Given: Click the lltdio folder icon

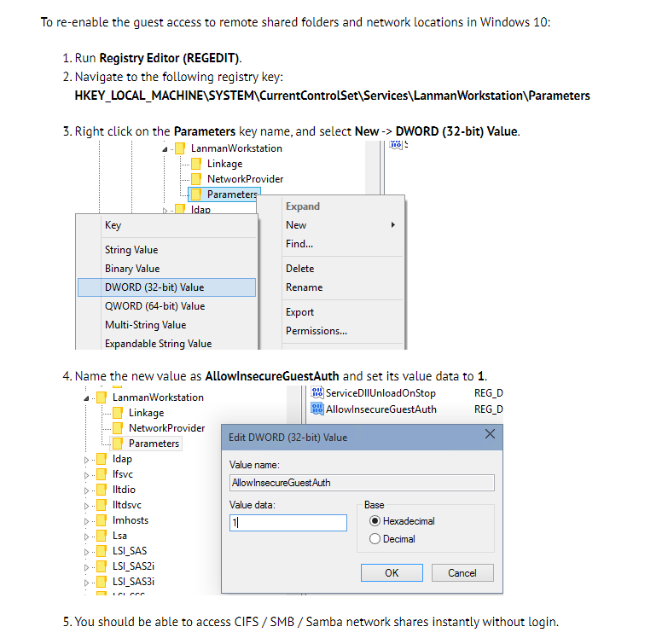Looking at the screenshot, I should (x=102, y=490).
